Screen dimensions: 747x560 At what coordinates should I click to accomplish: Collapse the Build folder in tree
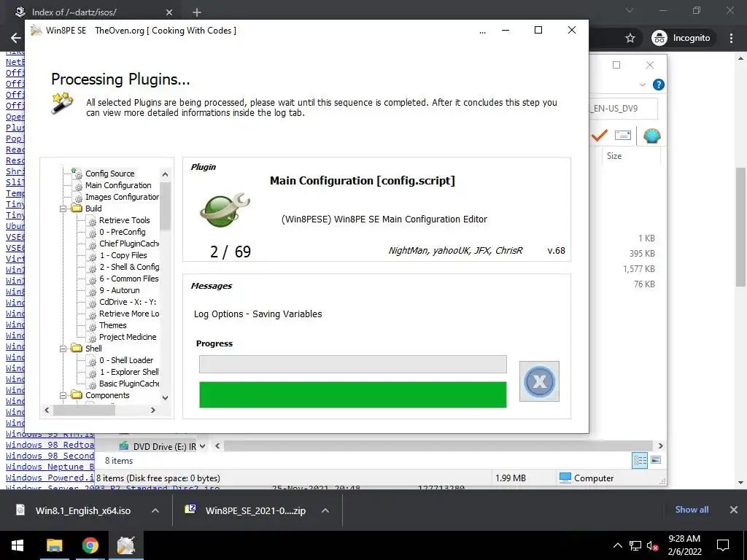(x=63, y=209)
